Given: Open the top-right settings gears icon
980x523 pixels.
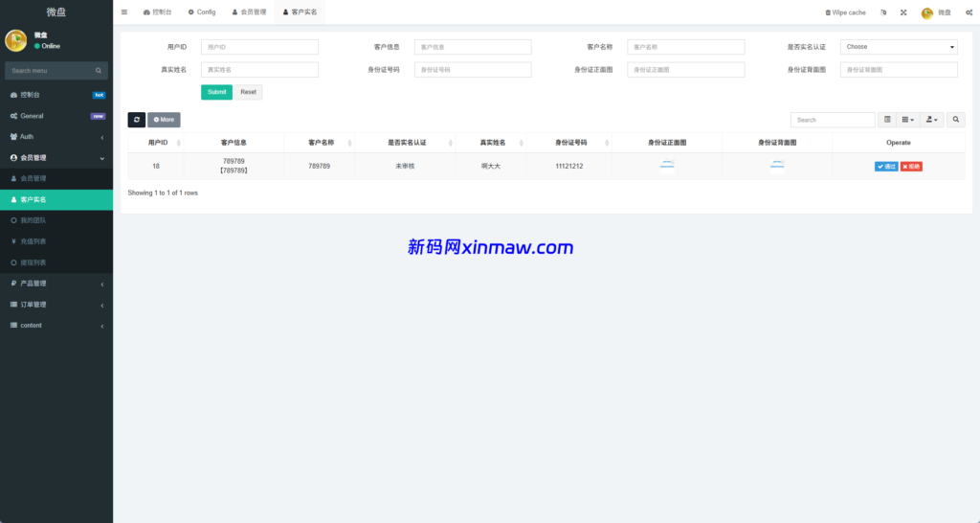Looking at the screenshot, I should click(969, 12).
